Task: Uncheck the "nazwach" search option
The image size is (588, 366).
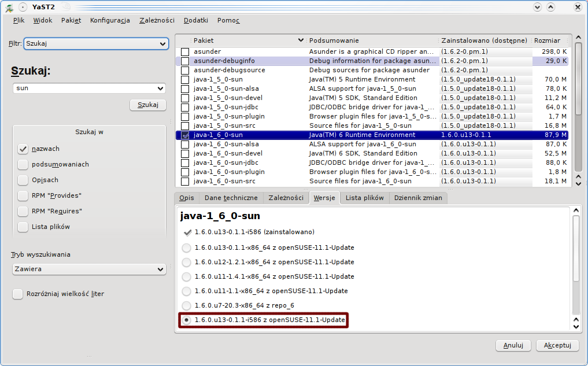Action: tap(23, 149)
